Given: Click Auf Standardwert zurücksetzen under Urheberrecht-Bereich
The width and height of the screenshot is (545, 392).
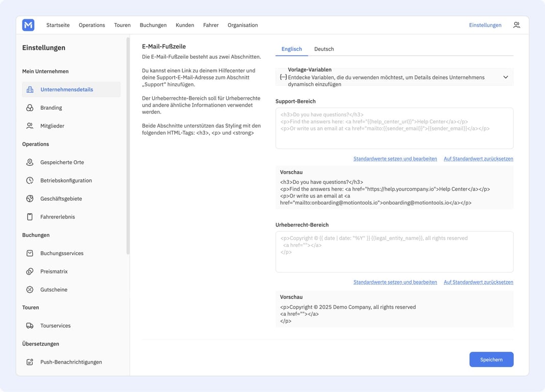Looking at the screenshot, I should click(x=478, y=282).
